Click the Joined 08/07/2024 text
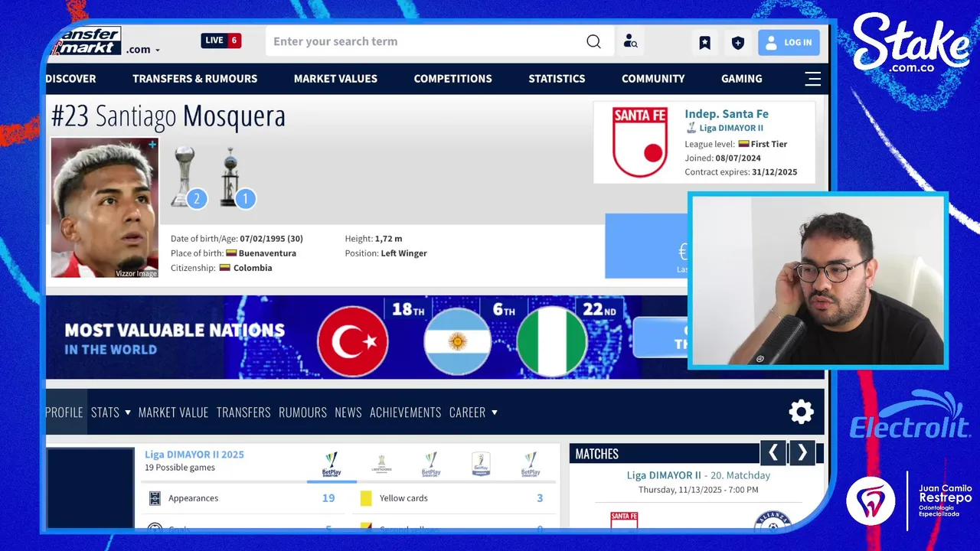Image resolution: width=980 pixels, height=551 pixels. pos(723,158)
